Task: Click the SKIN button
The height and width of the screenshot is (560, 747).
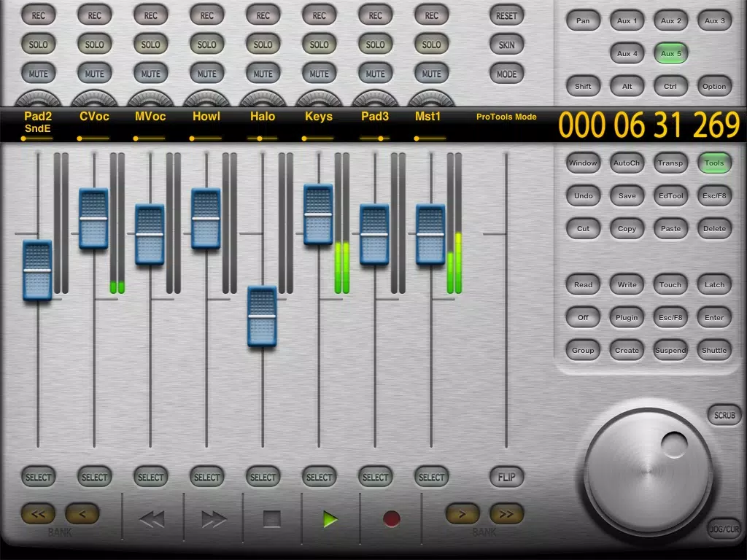Action: point(506,44)
